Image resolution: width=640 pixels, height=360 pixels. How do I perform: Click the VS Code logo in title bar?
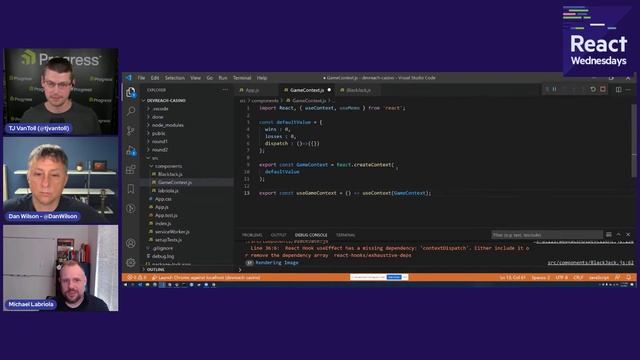point(129,78)
